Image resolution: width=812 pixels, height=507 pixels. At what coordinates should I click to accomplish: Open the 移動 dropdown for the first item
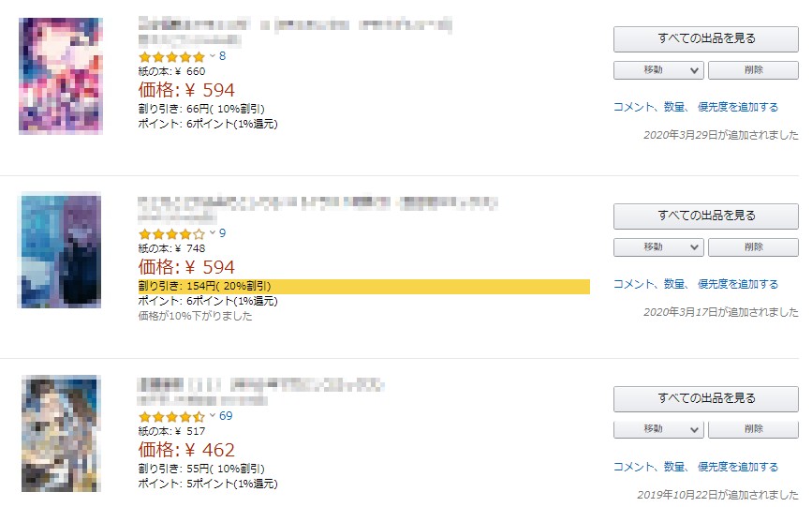coord(658,70)
